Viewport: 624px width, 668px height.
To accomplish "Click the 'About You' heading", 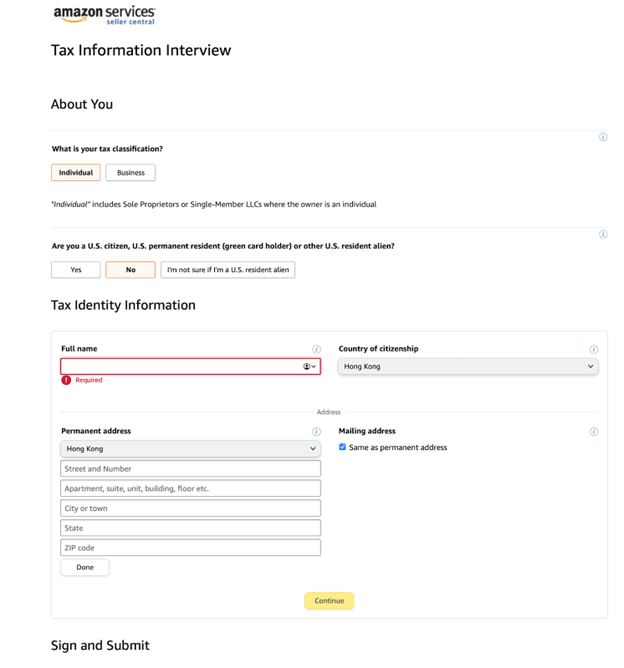I will [82, 104].
